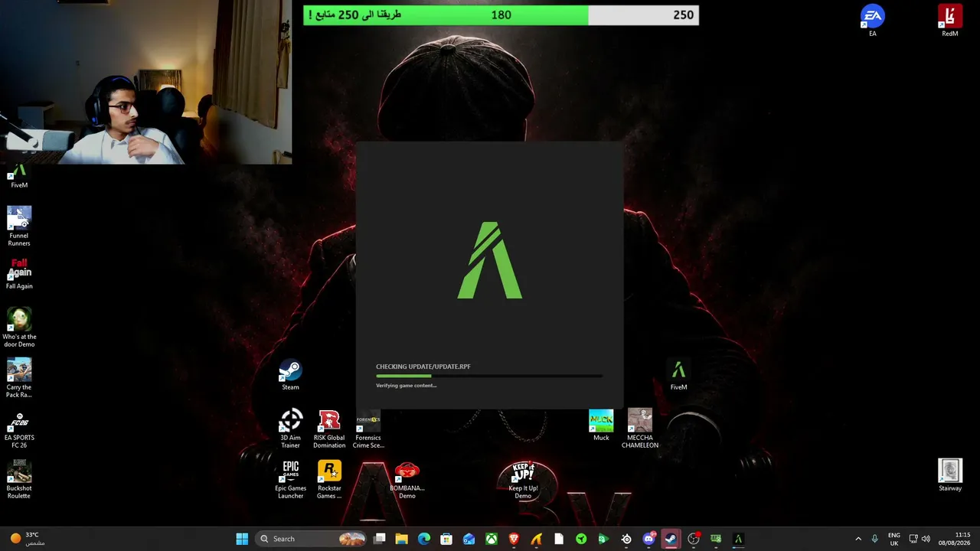Open the Windows Start menu
This screenshot has width=980, height=551.
coord(242,539)
